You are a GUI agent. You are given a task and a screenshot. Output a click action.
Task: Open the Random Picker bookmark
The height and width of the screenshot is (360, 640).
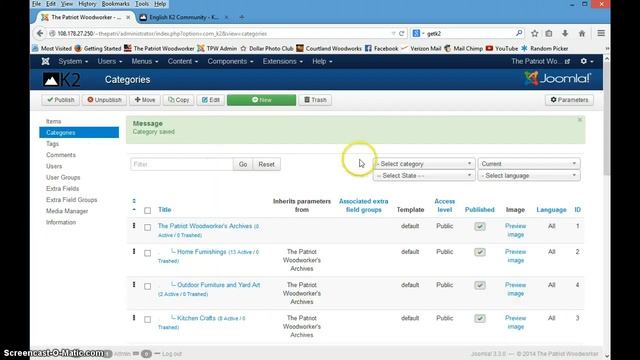tap(544, 48)
